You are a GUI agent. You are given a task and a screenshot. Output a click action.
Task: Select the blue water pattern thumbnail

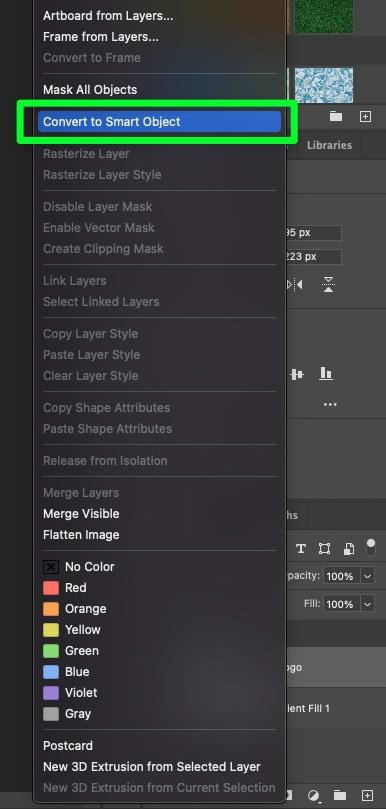[324, 85]
